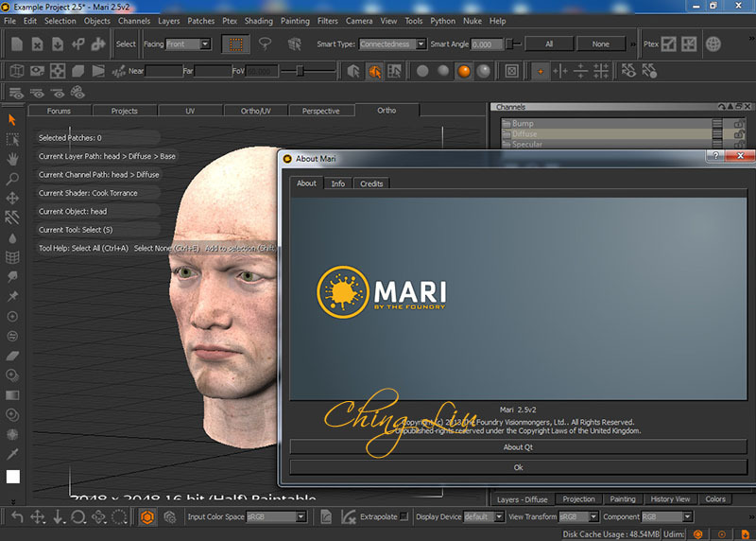
Task: Open the Facing dropdown set to Front
Action: [x=187, y=44]
